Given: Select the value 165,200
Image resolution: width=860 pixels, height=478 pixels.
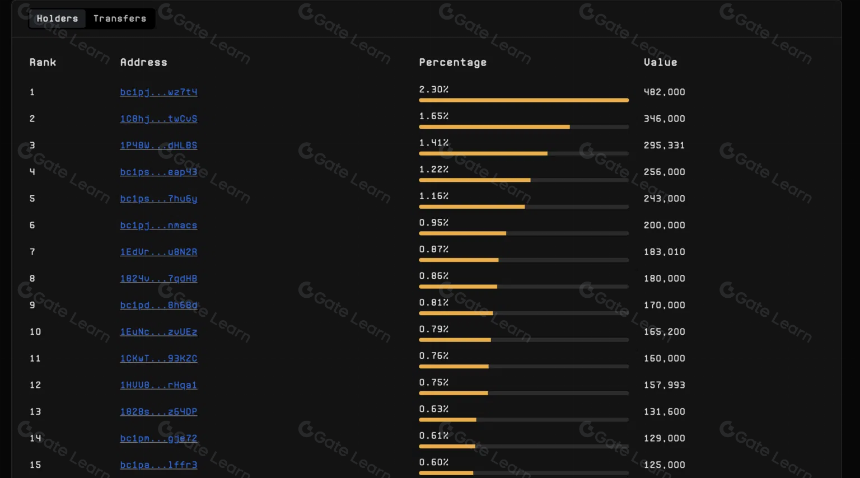Looking at the screenshot, I should [664, 332].
